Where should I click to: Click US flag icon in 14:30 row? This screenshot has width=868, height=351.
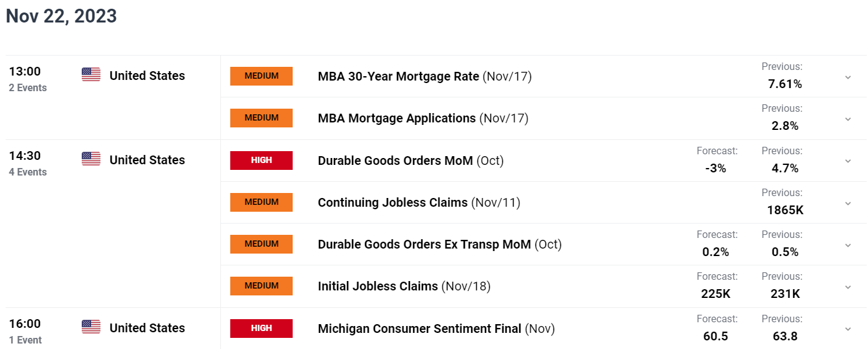(x=91, y=159)
